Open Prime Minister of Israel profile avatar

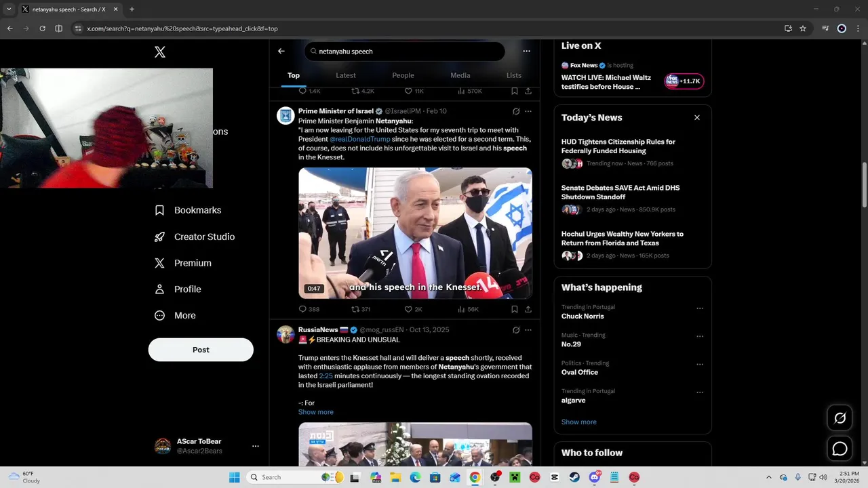[x=285, y=115]
